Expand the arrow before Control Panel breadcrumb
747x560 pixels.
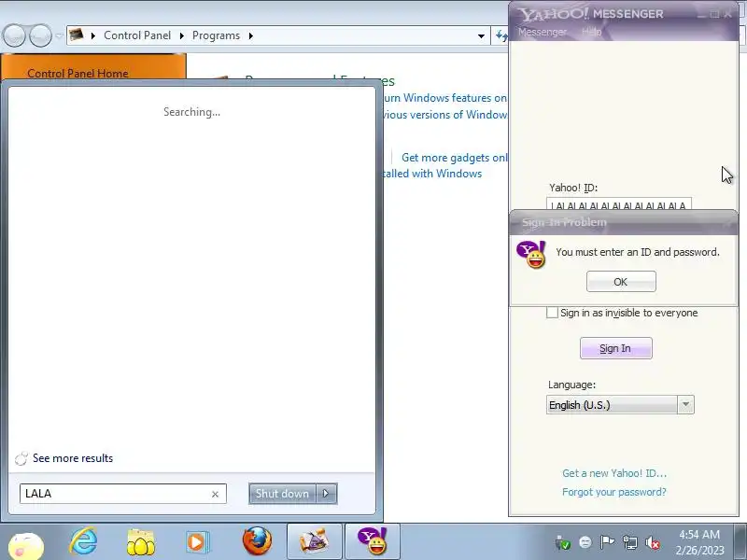(92, 35)
